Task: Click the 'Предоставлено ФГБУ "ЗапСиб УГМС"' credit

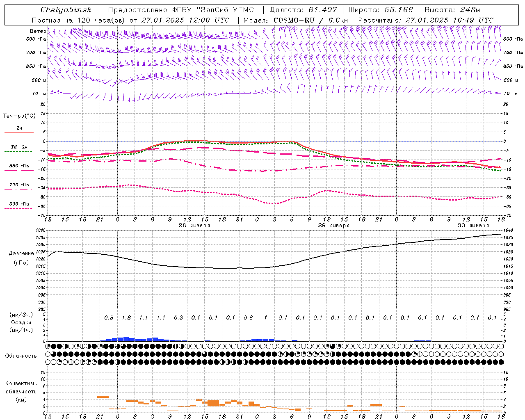Action: pos(183,10)
